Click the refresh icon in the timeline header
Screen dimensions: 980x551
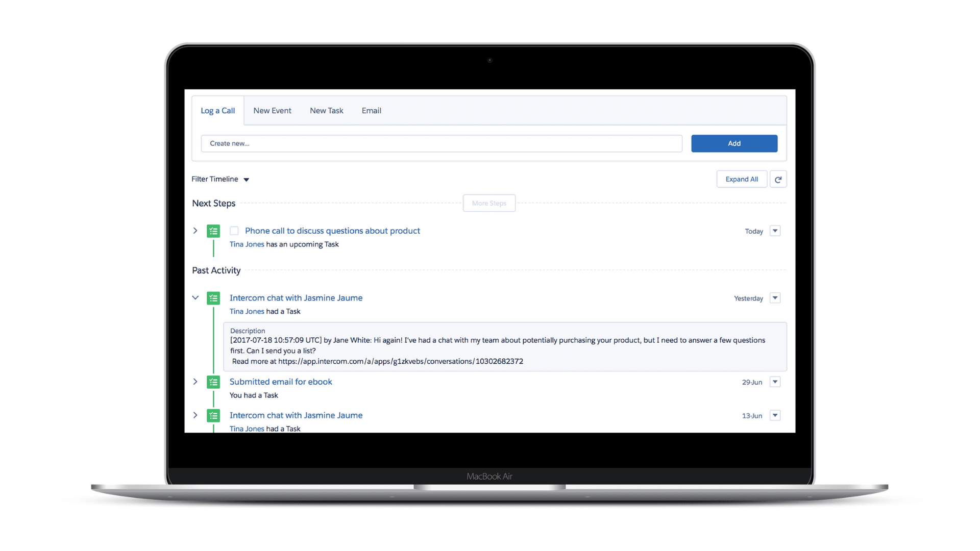(777, 179)
